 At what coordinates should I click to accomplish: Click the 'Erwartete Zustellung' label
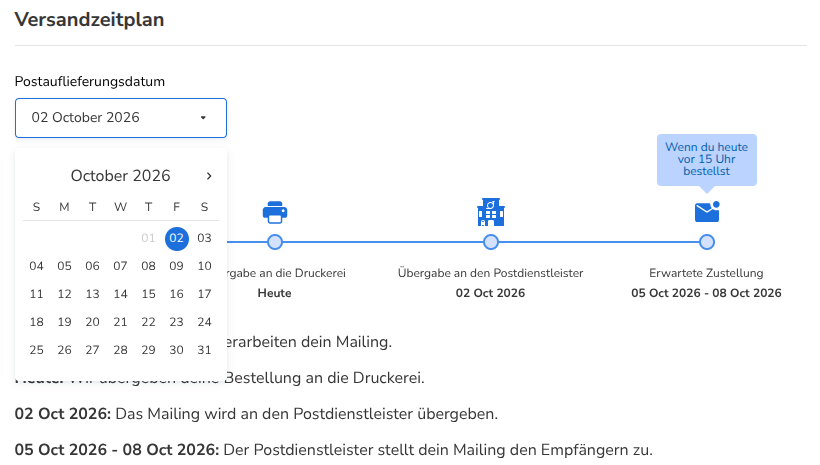(x=706, y=273)
